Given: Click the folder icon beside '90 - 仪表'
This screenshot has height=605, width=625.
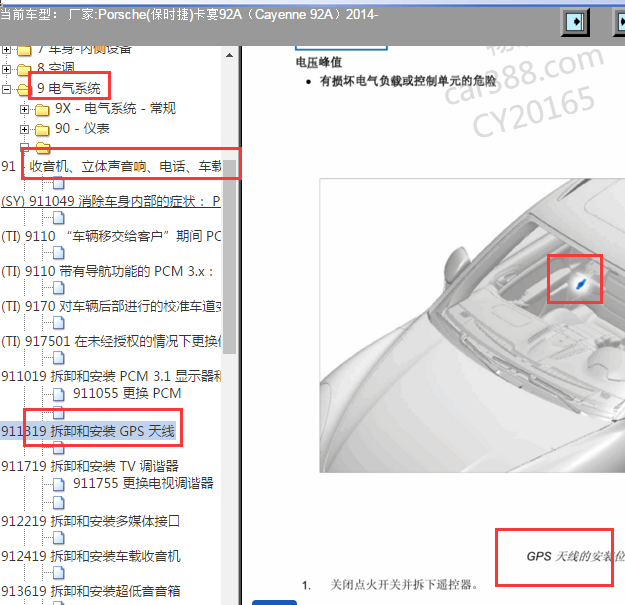Looking at the screenshot, I should pos(42,129).
